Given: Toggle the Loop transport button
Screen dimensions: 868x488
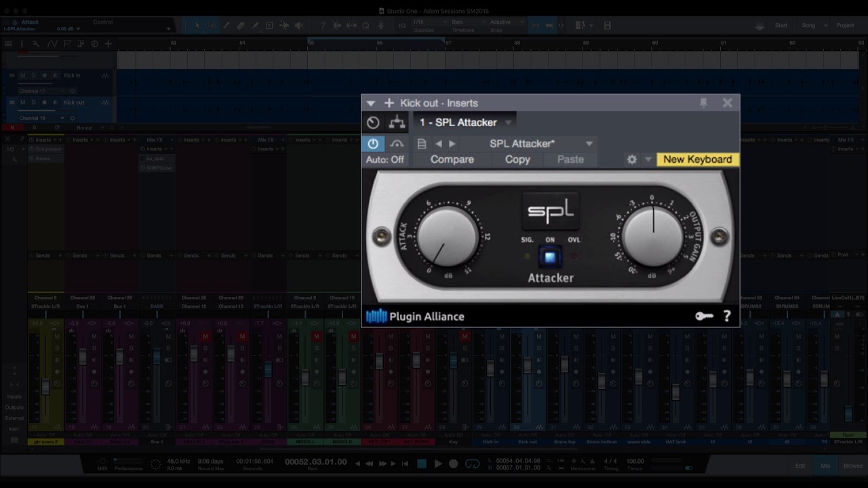Looking at the screenshot, I should (x=472, y=464).
